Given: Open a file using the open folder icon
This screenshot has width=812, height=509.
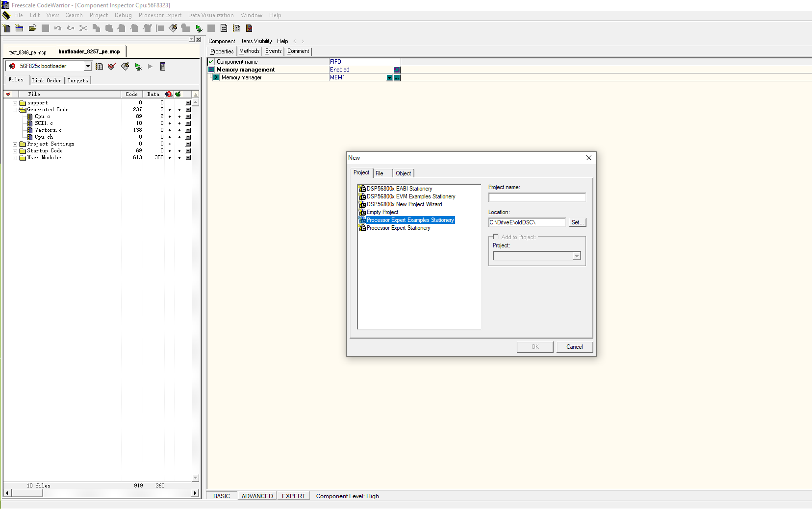Looking at the screenshot, I should tap(32, 28).
